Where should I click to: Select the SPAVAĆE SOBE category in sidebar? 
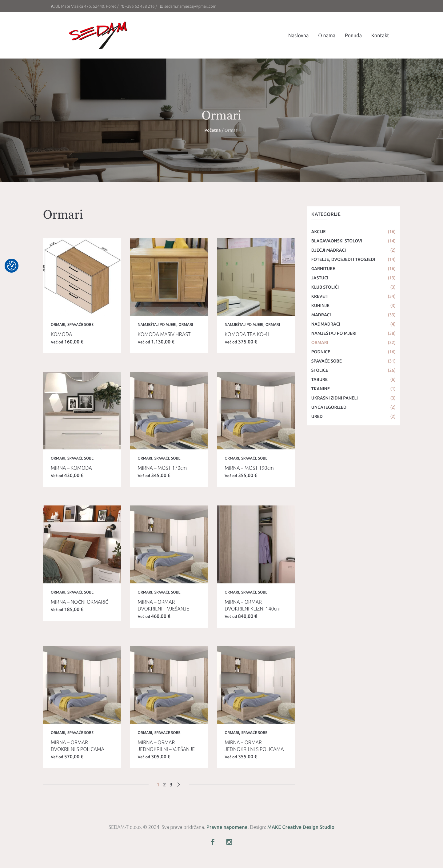click(326, 361)
